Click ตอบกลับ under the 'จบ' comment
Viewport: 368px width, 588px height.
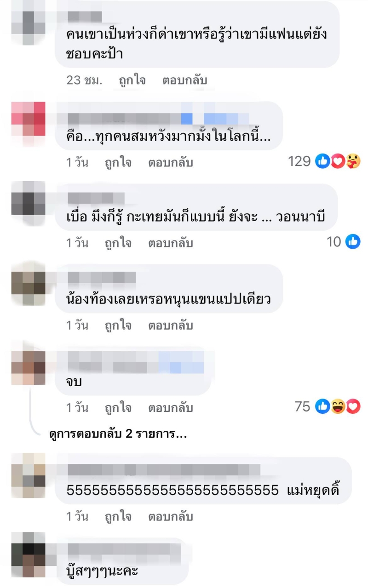point(170,408)
